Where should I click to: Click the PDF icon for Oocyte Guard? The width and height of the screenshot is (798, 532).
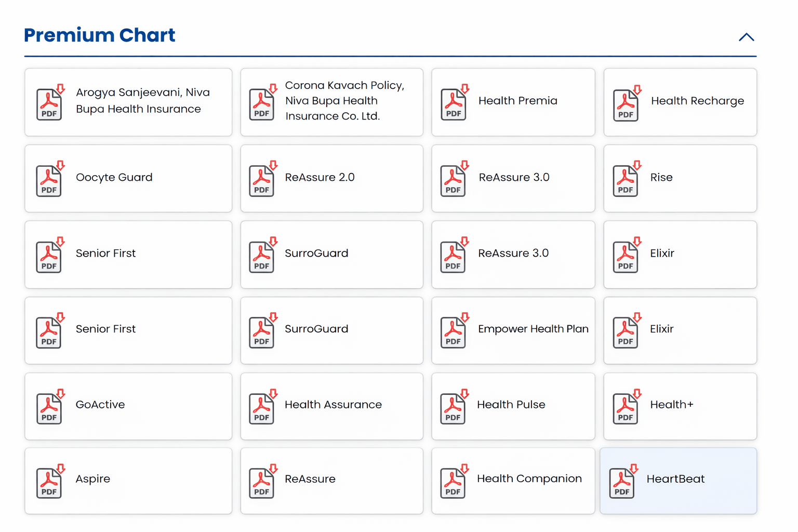[49, 179]
